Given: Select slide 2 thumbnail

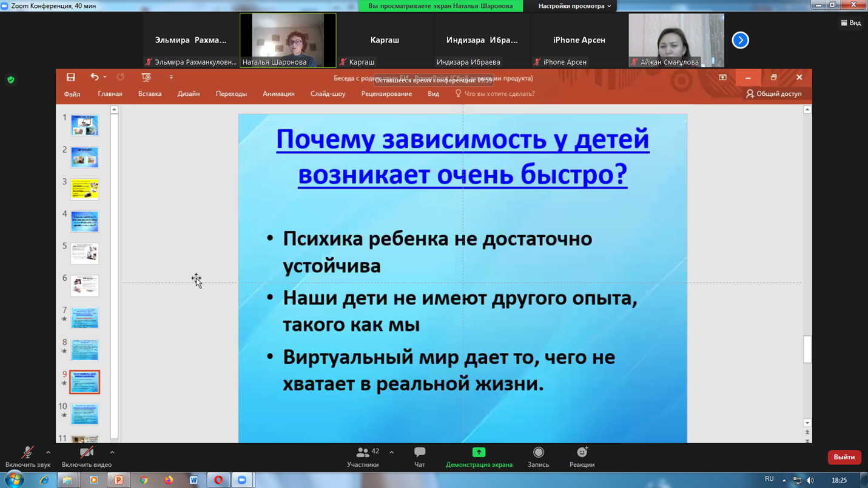Looking at the screenshot, I should [84, 157].
